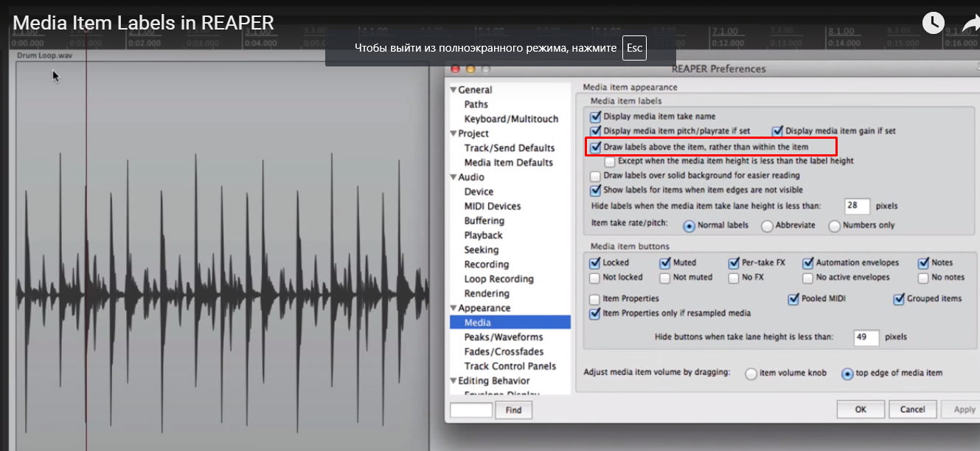Collapse the General tree section
The width and height of the screenshot is (980, 451).
pyautogui.click(x=453, y=90)
